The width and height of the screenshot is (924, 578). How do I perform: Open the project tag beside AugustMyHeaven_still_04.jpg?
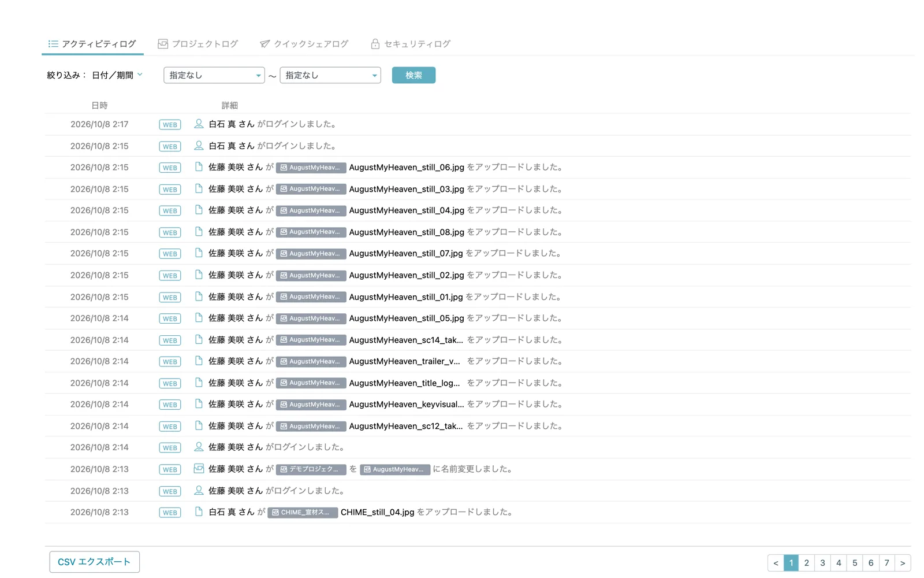pos(311,210)
